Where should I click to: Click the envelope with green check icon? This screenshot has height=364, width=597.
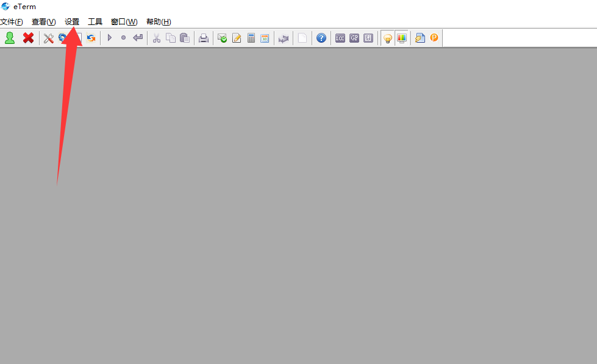point(223,38)
